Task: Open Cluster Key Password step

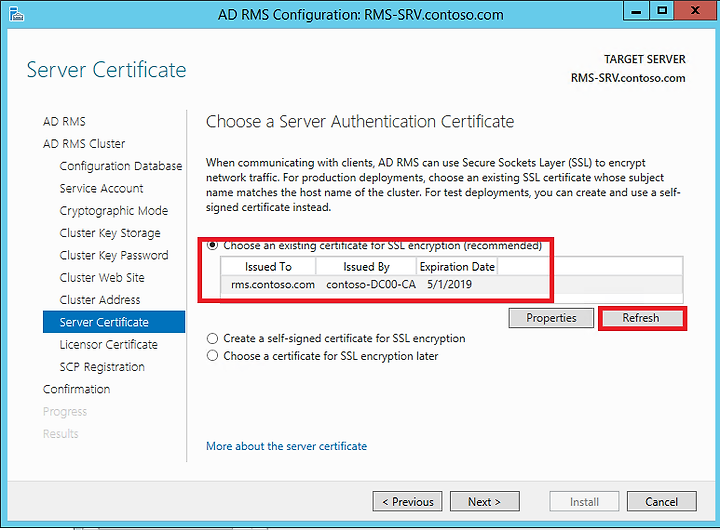Action: click(x=114, y=255)
